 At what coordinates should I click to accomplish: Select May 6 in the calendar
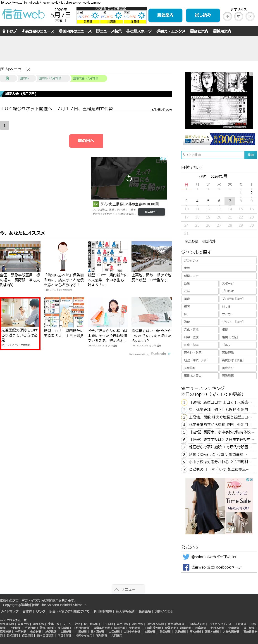click(219, 201)
